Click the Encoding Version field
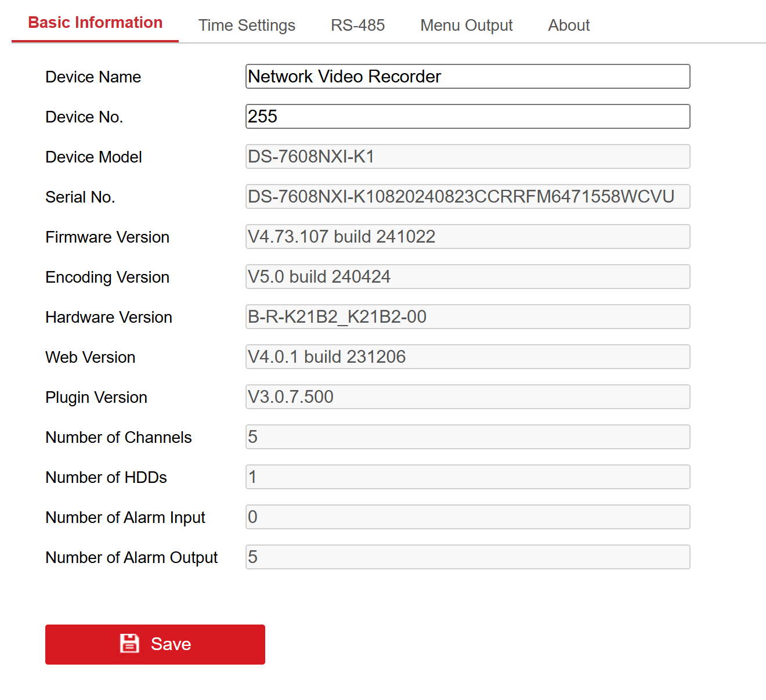This screenshot has height=700, width=766. pos(467,277)
